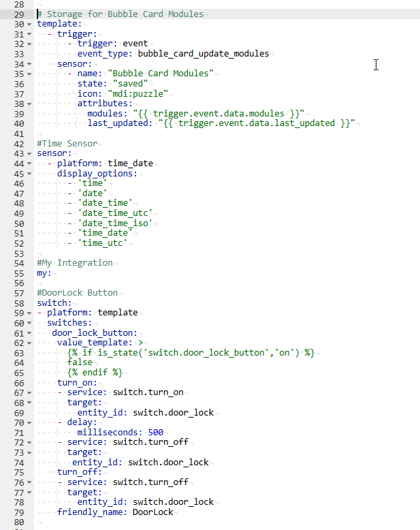Place cursor on 'bubble_card_update_modules'

(x=204, y=54)
